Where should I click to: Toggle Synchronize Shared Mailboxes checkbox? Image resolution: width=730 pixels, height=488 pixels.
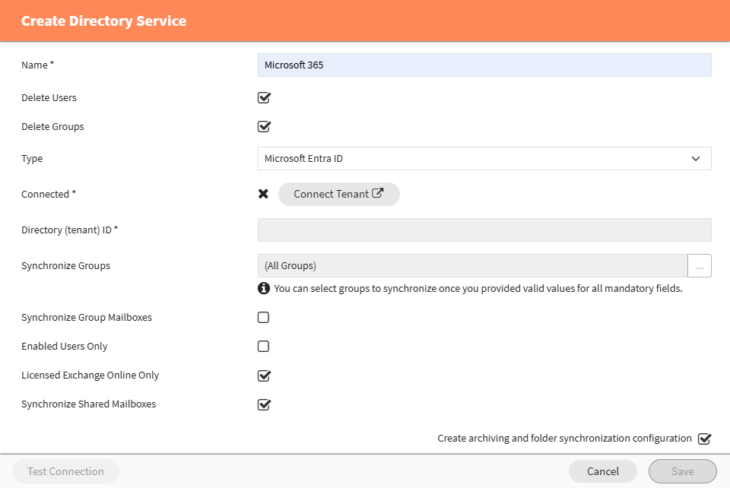click(x=264, y=405)
